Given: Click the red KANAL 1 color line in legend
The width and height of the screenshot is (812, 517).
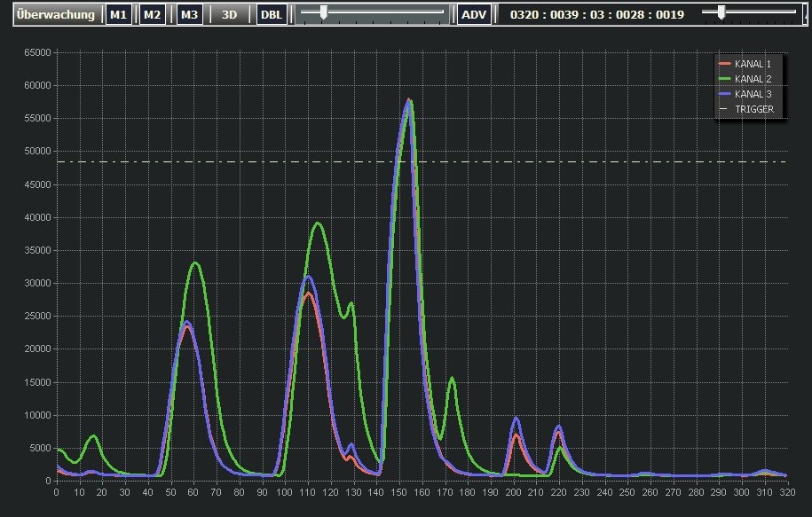Looking at the screenshot, I should 724,64.
